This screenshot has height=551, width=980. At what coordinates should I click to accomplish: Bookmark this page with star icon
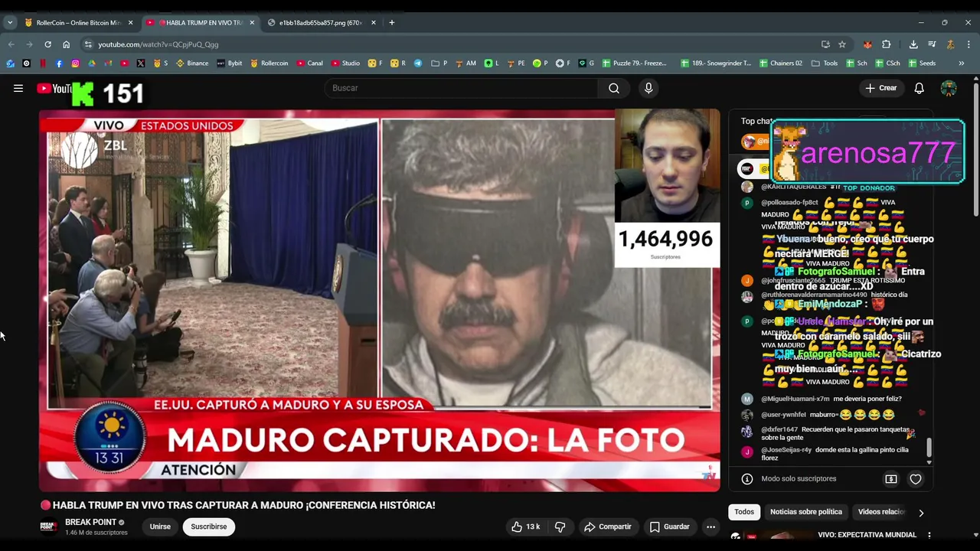tap(842, 44)
